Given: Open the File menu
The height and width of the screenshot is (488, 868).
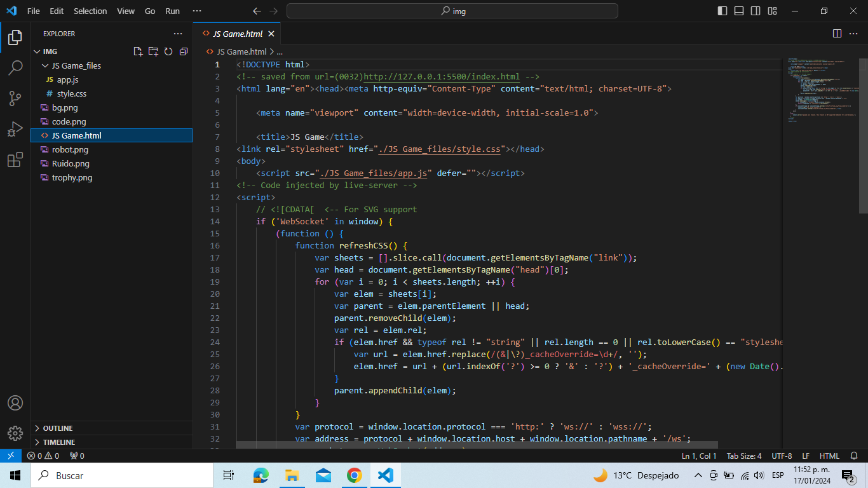Looking at the screenshot, I should click(33, 11).
